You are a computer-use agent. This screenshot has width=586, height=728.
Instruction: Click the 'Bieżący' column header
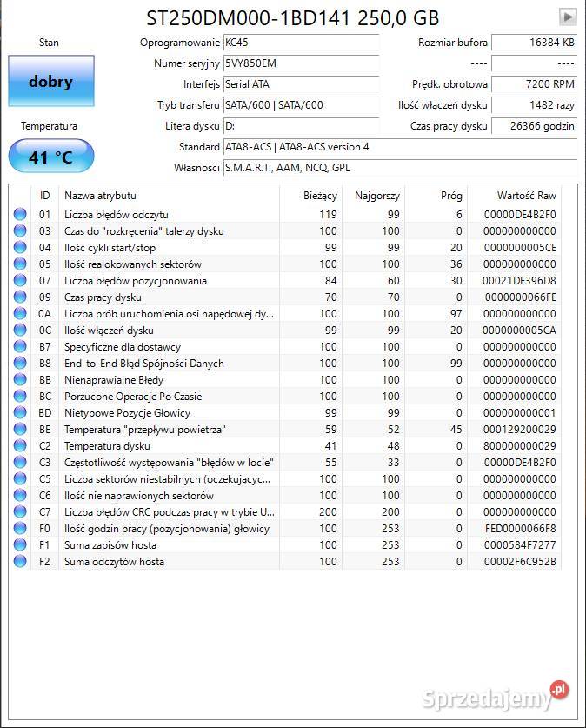320,196
